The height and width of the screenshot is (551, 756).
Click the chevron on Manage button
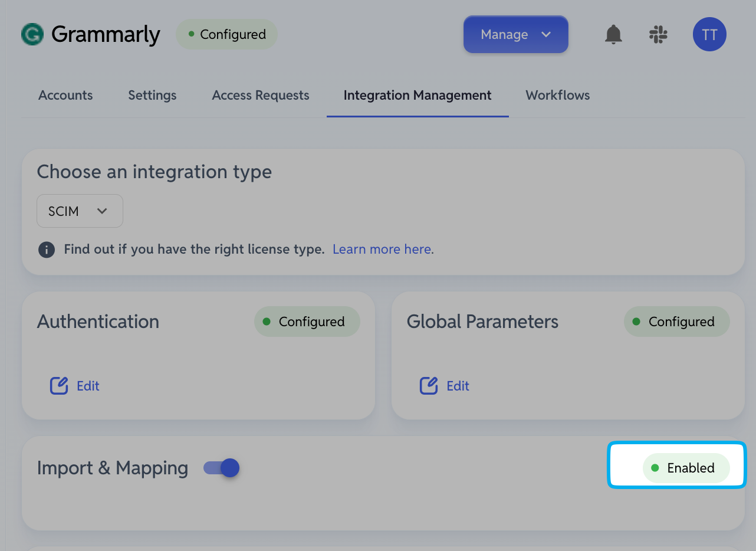[x=546, y=34]
